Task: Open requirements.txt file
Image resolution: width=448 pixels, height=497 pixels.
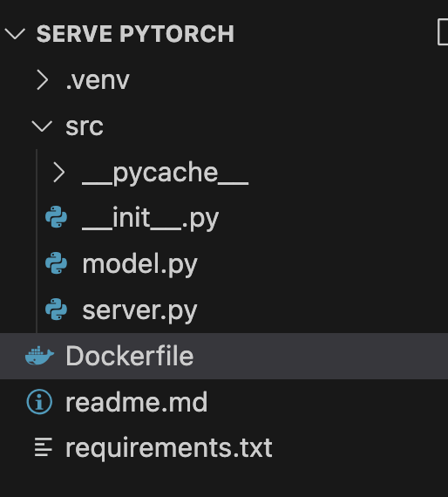Action: pos(169,448)
